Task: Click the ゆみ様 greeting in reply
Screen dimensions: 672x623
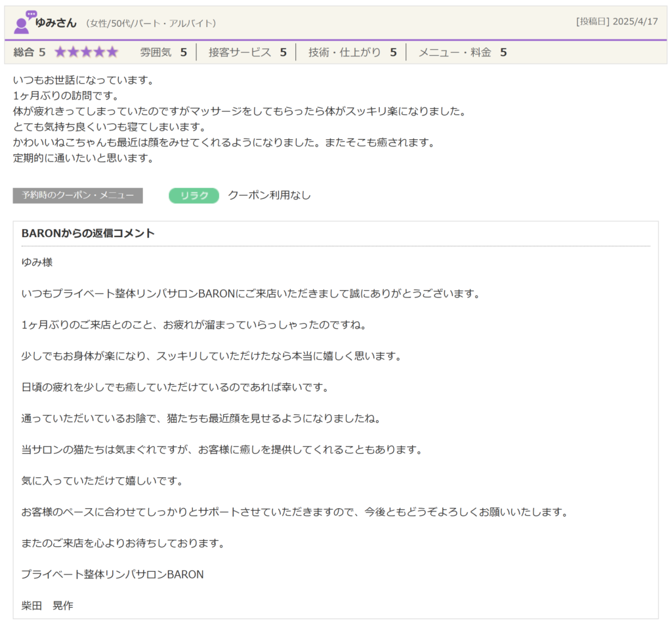Action: (x=37, y=263)
